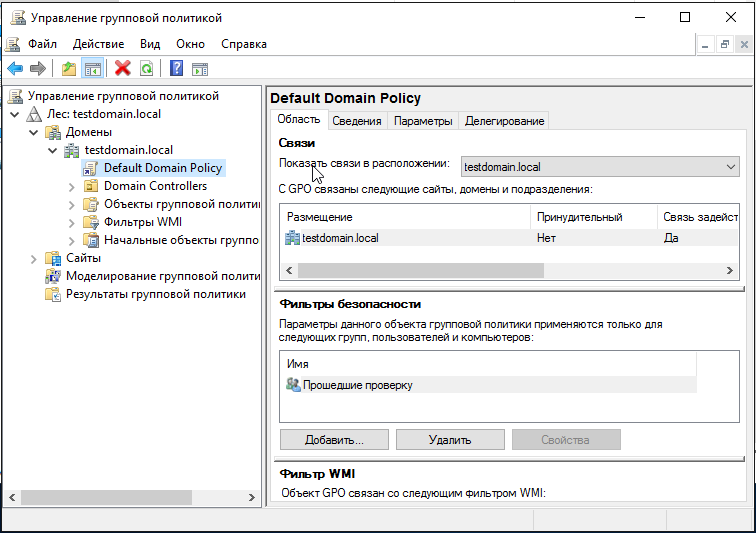Click the links list horizontal scrollbar
This screenshot has height=533, width=756.
(x=420, y=271)
